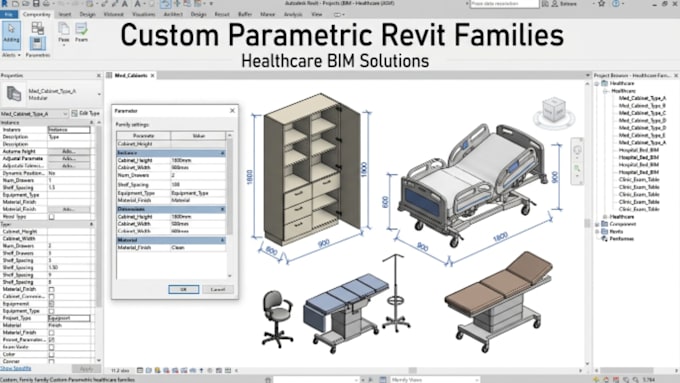Collapse the top Healthcare tree node
The width and height of the screenshot is (680, 383).
(x=597, y=83)
